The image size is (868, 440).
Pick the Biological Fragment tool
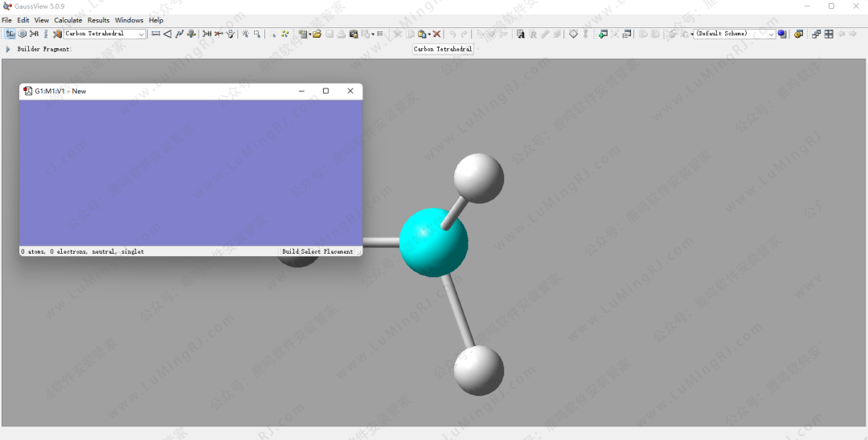tap(46, 34)
